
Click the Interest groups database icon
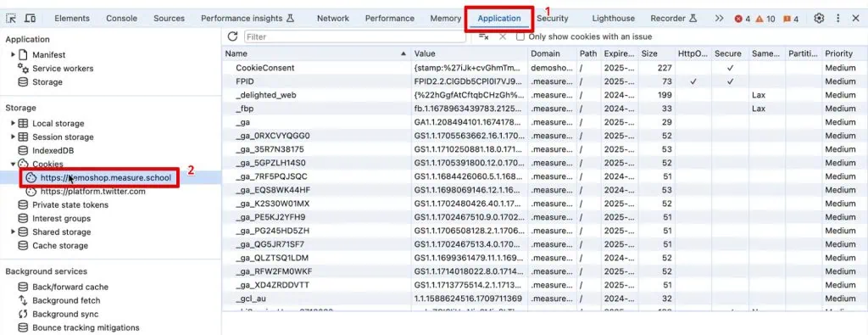pos(23,218)
